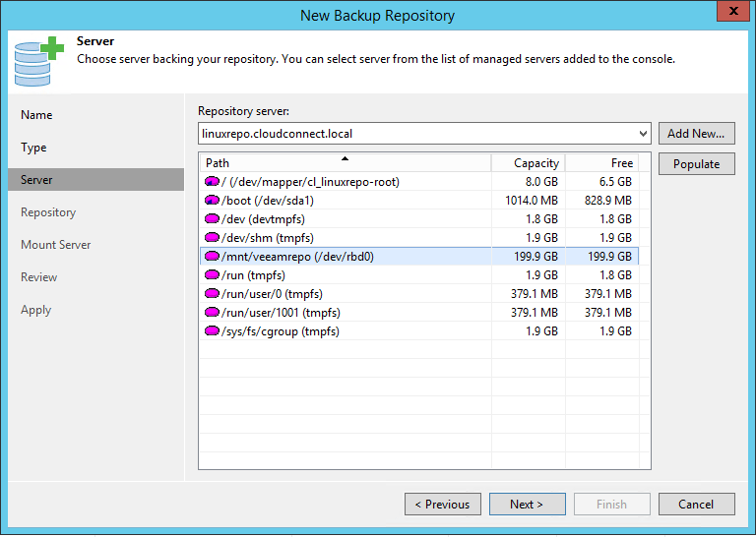This screenshot has width=756, height=537.
Task: Click the Add New... button
Action: tap(697, 134)
